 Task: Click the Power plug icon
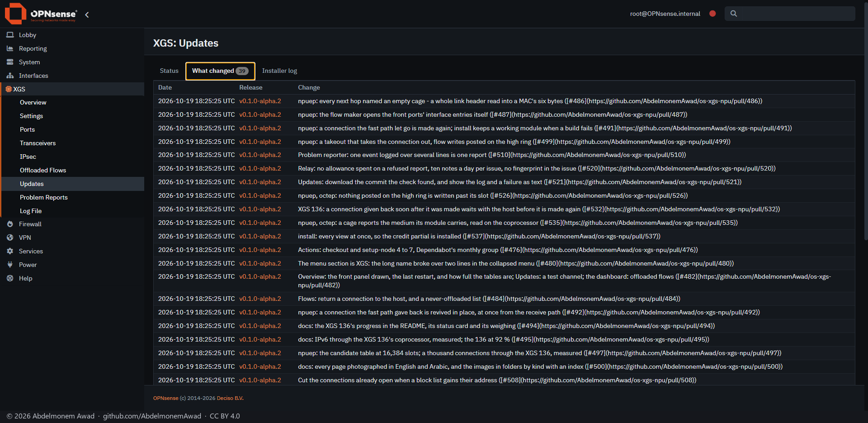(10, 265)
